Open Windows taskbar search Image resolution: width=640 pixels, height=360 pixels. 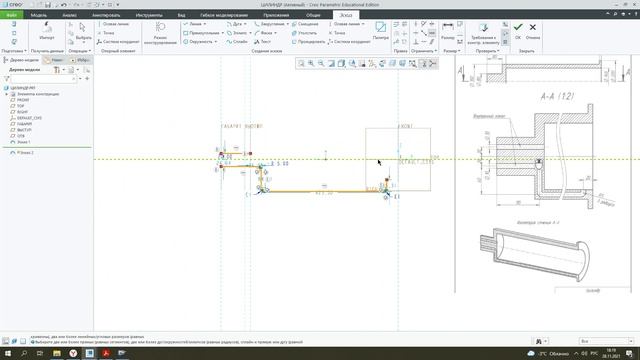point(24,353)
